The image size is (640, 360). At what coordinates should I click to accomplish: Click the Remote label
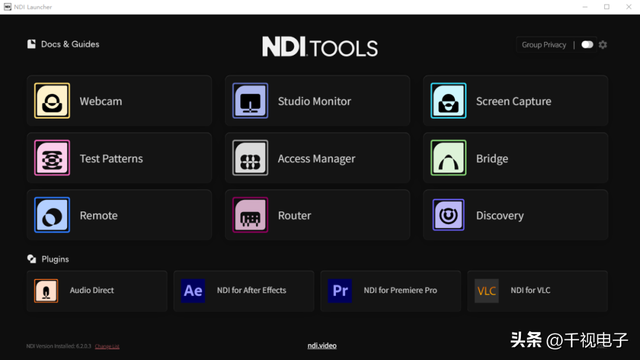pyautogui.click(x=98, y=216)
